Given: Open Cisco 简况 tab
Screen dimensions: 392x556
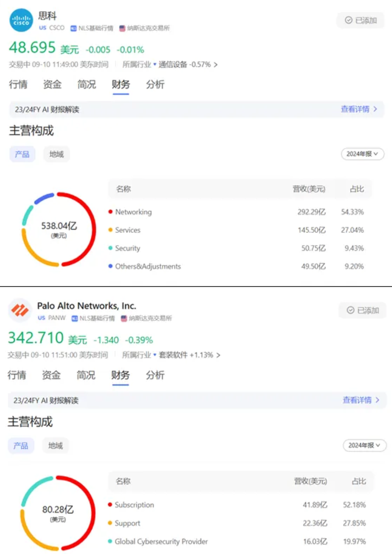Looking at the screenshot, I should click(87, 84).
